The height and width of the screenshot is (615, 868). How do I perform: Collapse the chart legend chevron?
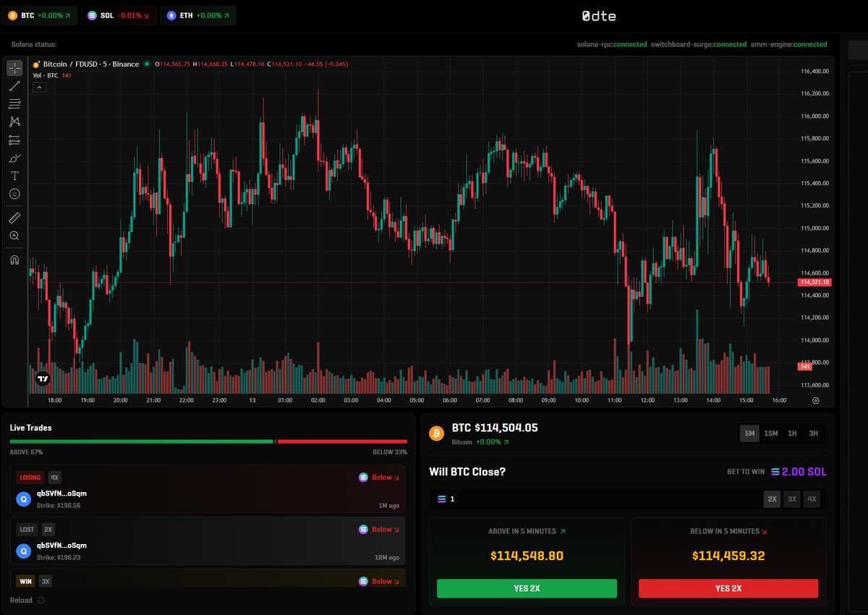[x=40, y=88]
